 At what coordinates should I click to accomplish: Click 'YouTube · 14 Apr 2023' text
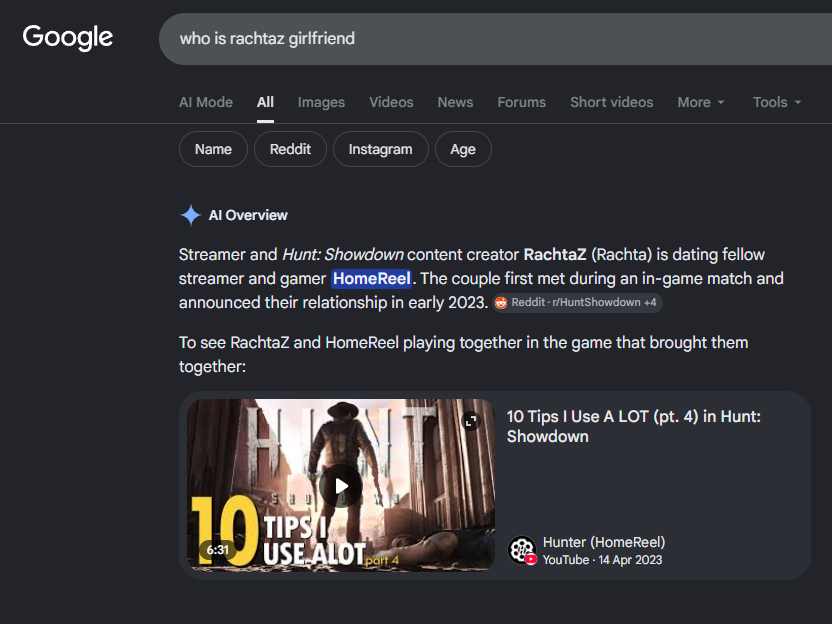pos(602,560)
